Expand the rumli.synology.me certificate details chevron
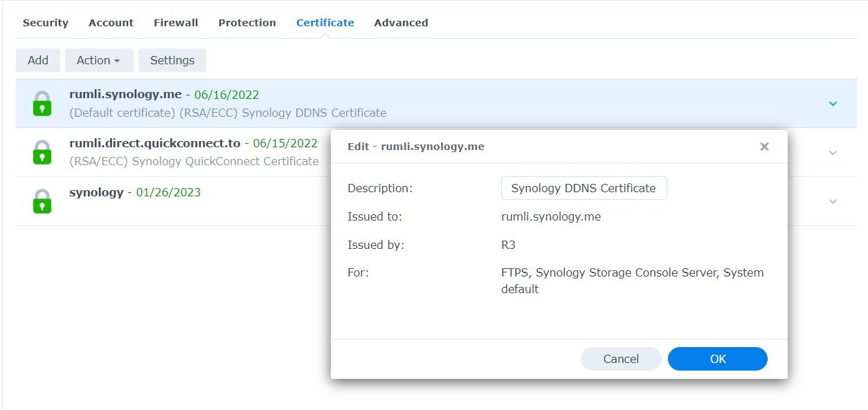The width and height of the screenshot is (868, 410). point(833,104)
